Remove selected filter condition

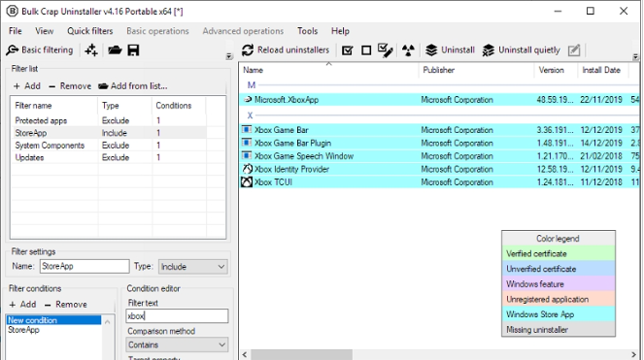pyautogui.click(x=66, y=305)
